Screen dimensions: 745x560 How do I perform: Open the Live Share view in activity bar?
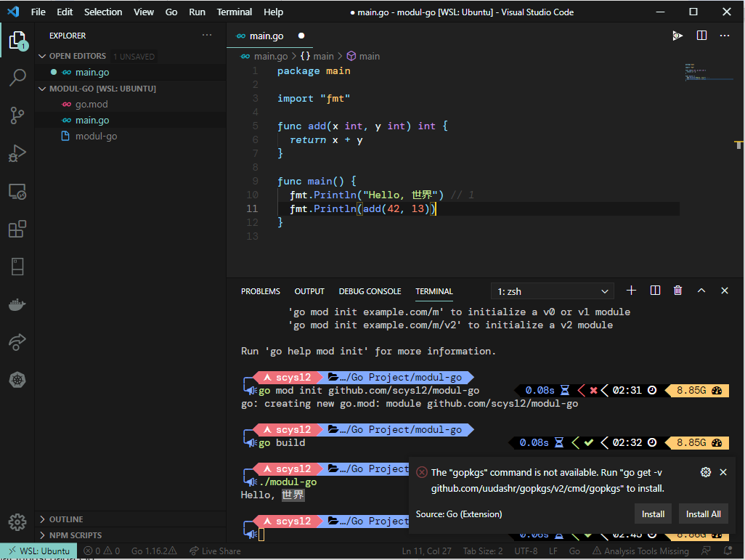click(17, 342)
